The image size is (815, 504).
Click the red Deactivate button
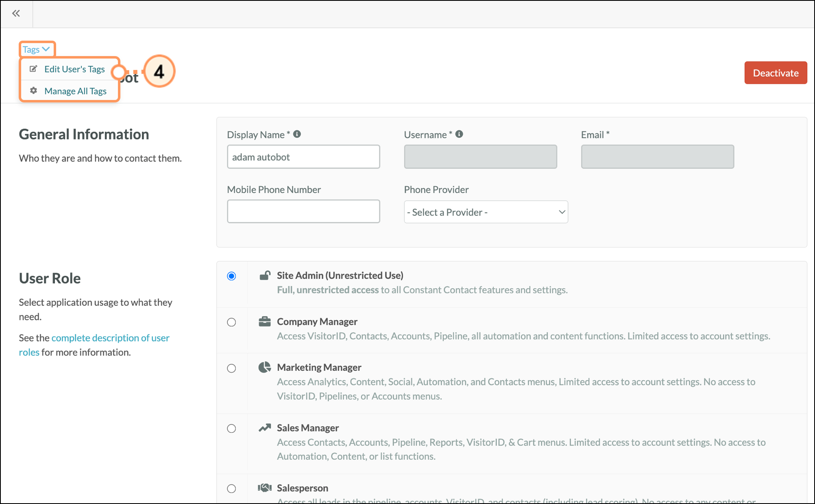tap(776, 73)
